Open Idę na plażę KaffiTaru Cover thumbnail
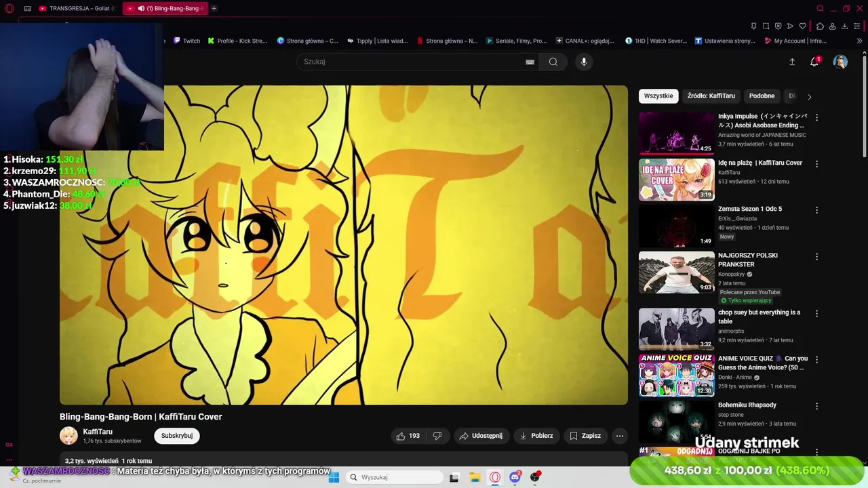 (676, 180)
